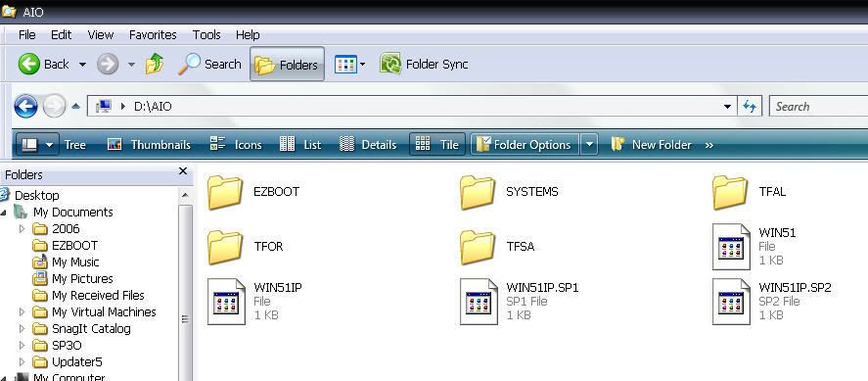868x381 pixels.
Task: Select My Received Files in tree
Action: point(98,295)
